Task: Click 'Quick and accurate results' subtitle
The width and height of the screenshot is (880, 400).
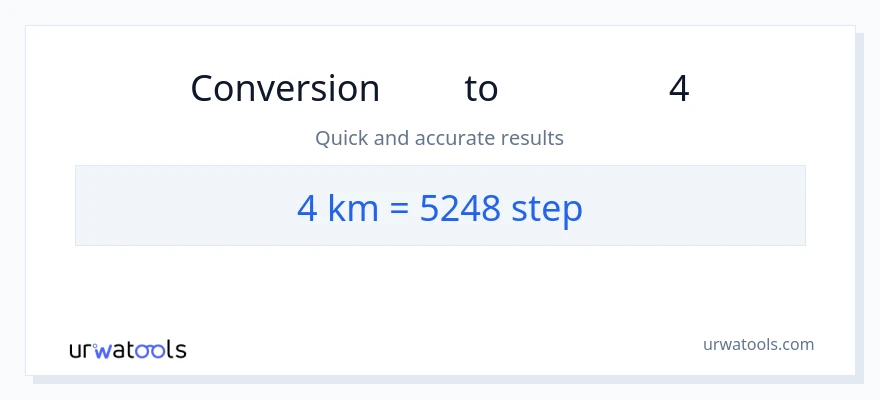Action: pos(439,138)
